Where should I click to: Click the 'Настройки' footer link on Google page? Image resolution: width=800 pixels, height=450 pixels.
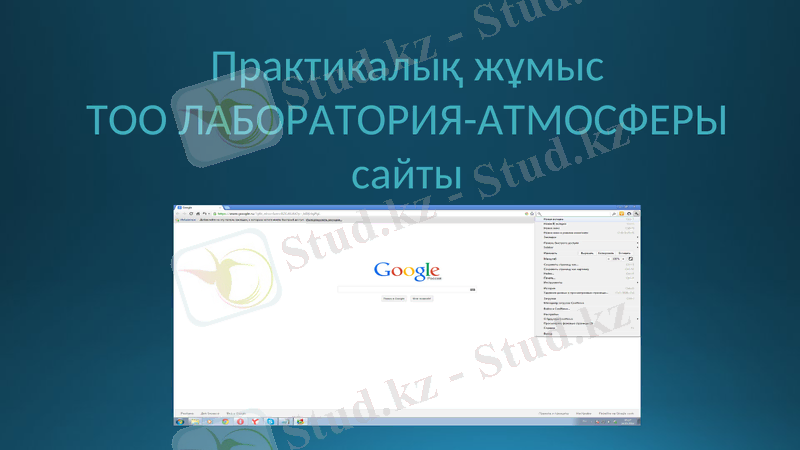[584, 413]
